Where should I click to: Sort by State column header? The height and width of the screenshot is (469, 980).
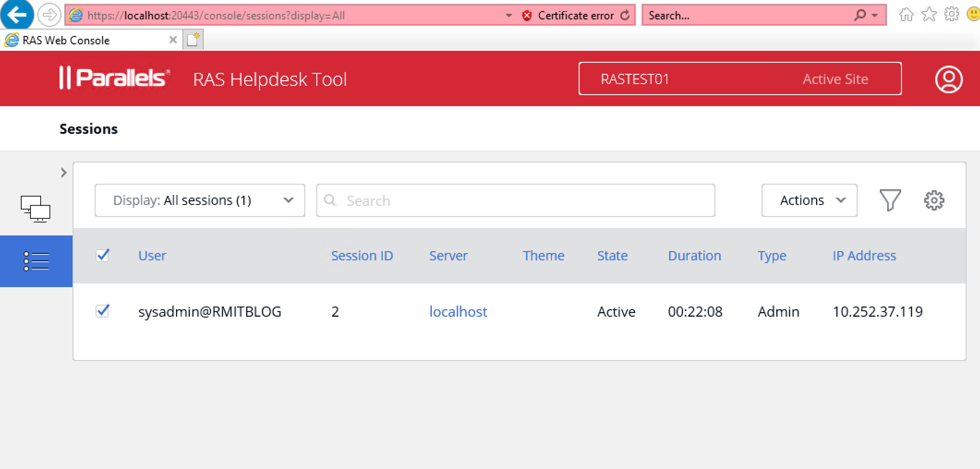point(612,256)
